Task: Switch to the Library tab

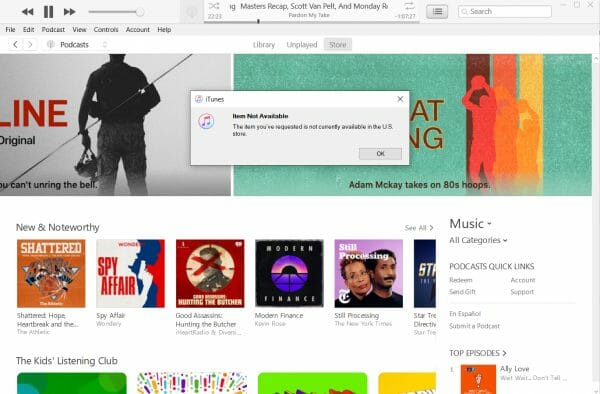Action: (264, 45)
